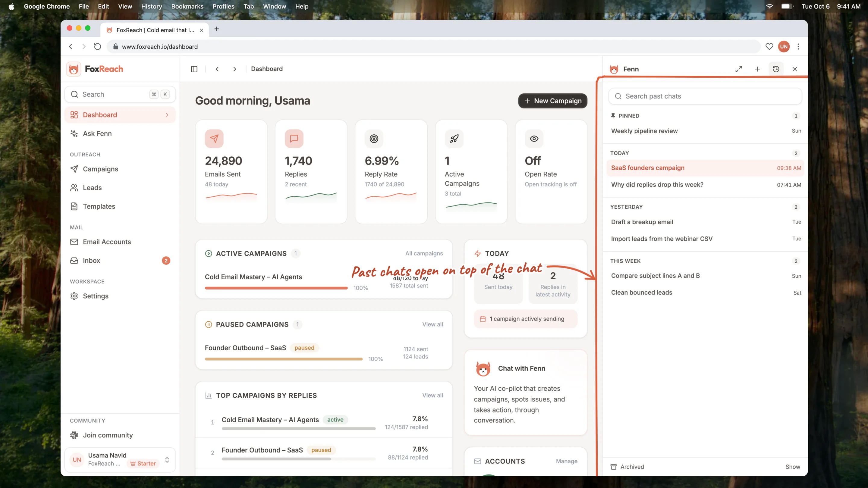This screenshot has width=868, height=488.
Task: Toggle the sidebar panel icon
Action: pyautogui.click(x=194, y=69)
